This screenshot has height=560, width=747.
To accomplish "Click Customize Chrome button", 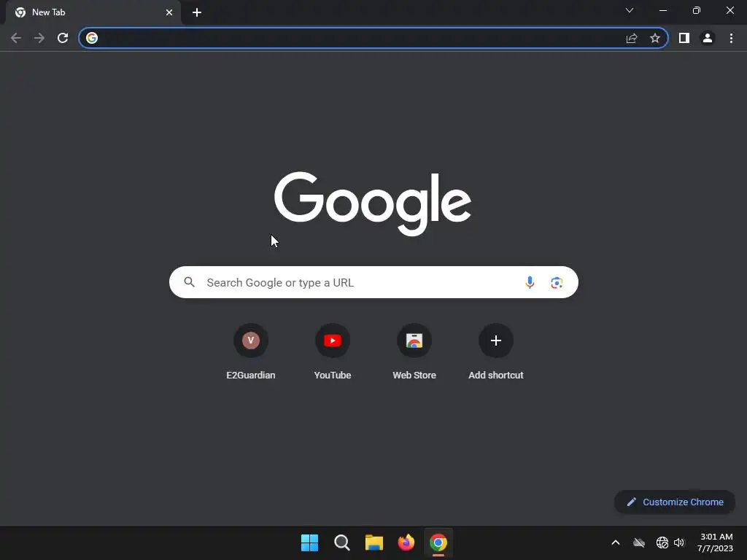I will 675,502.
